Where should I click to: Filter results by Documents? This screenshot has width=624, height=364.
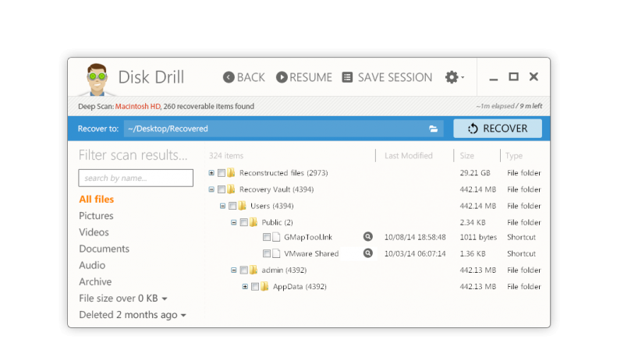pos(104,249)
